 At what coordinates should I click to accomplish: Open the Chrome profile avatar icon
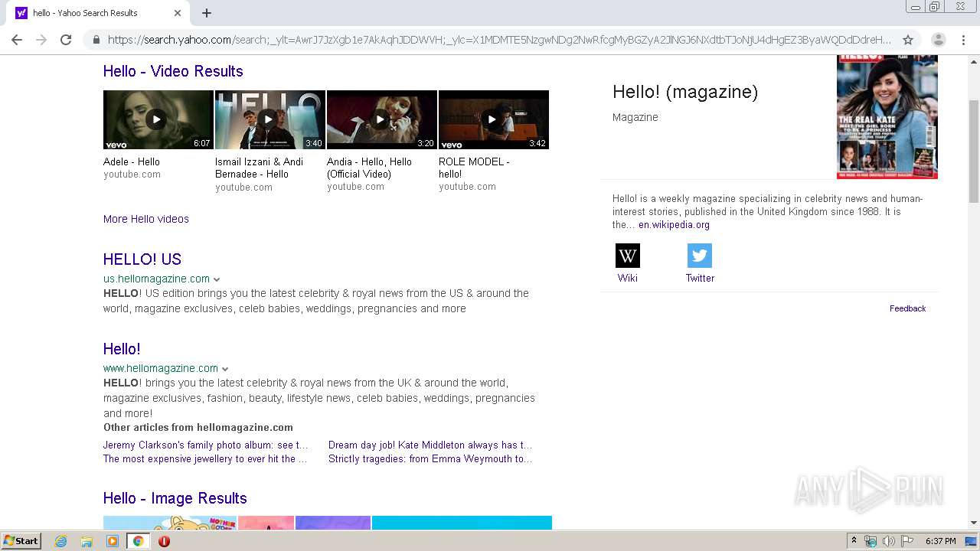click(939, 40)
